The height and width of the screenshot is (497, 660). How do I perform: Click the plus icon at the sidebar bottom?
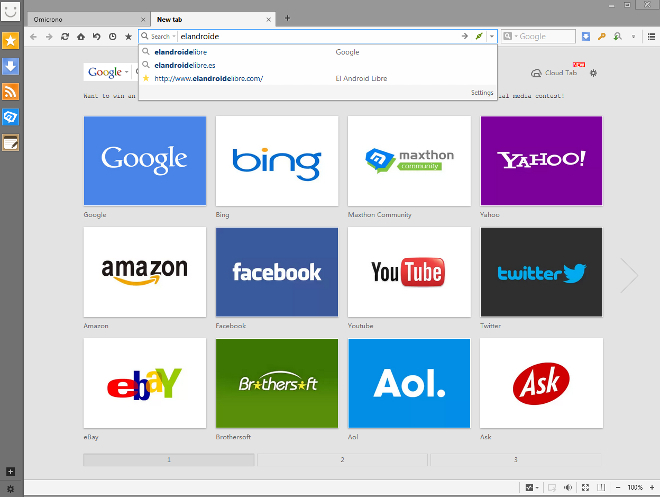(11, 471)
